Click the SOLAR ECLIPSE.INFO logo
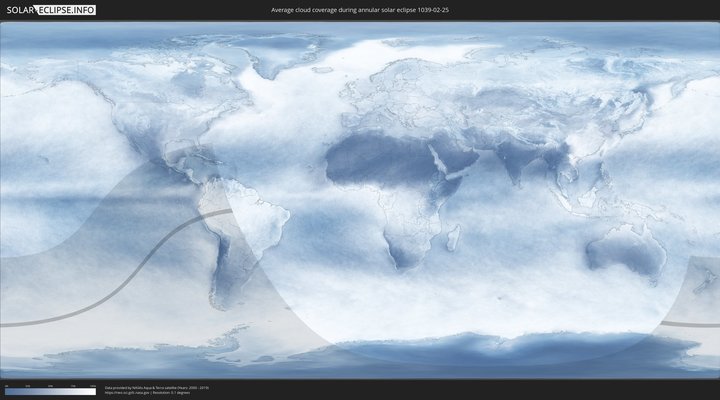 click(x=48, y=10)
